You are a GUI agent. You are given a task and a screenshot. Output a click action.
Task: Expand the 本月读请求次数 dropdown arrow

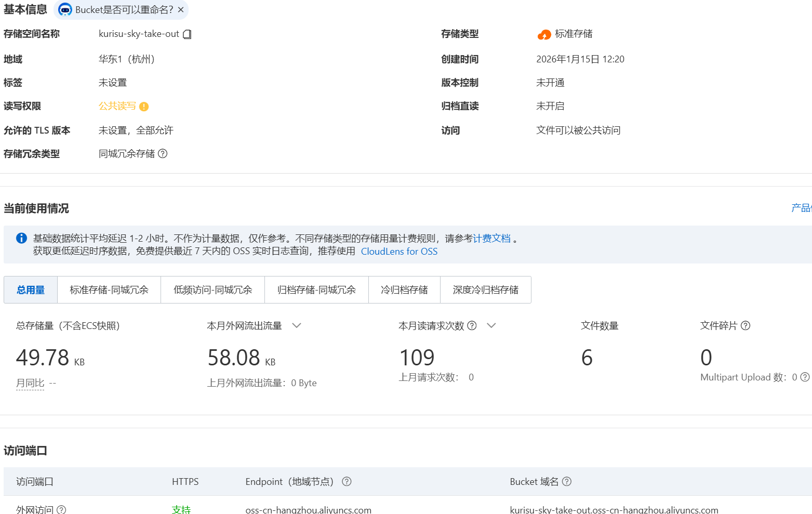pyautogui.click(x=491, y=326)
